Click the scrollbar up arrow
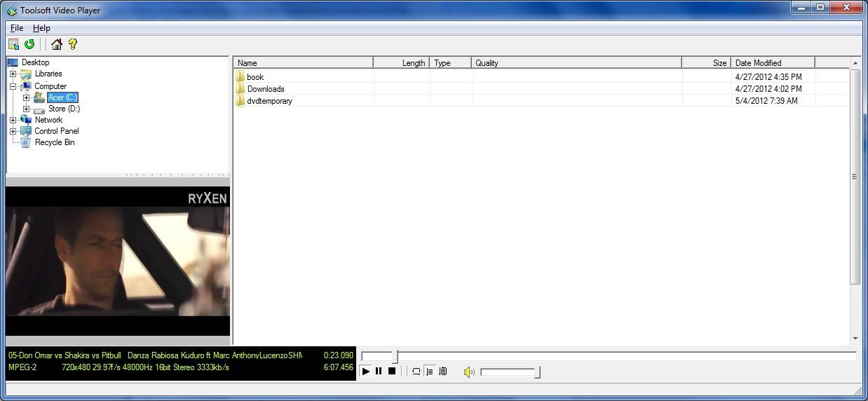 click(855, 63)
